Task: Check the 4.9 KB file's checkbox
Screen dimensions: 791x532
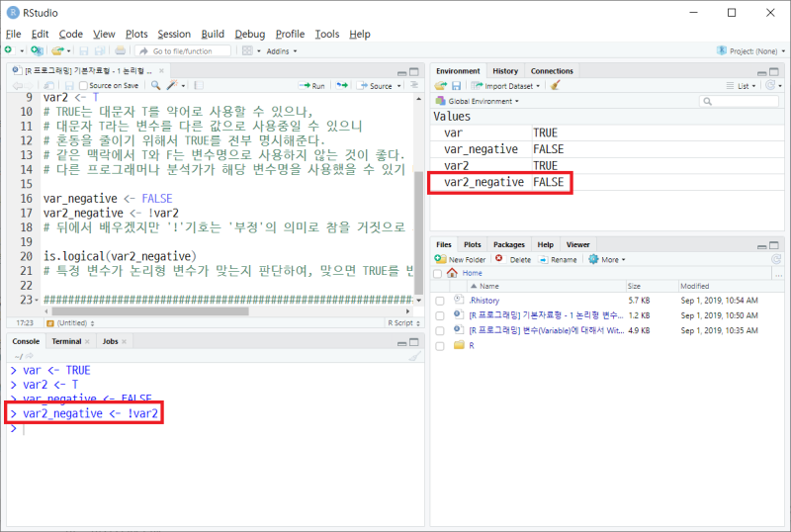Action: coord(440,331)
